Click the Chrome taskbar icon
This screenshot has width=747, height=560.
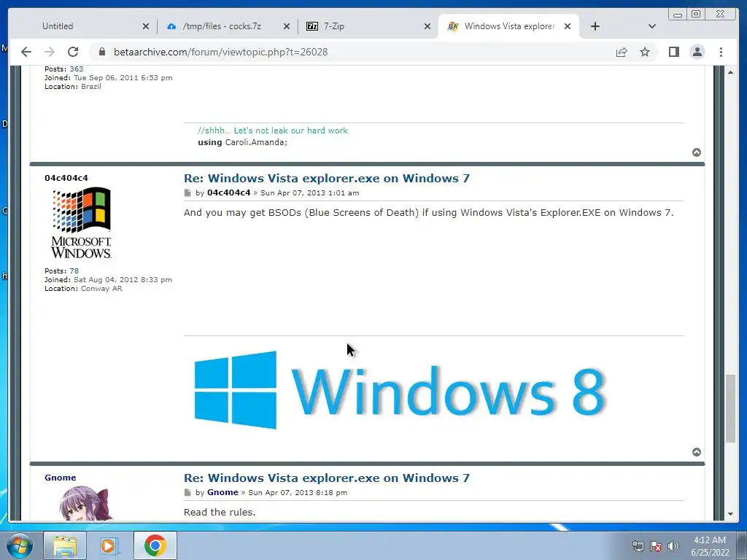[x=155, y=545]
